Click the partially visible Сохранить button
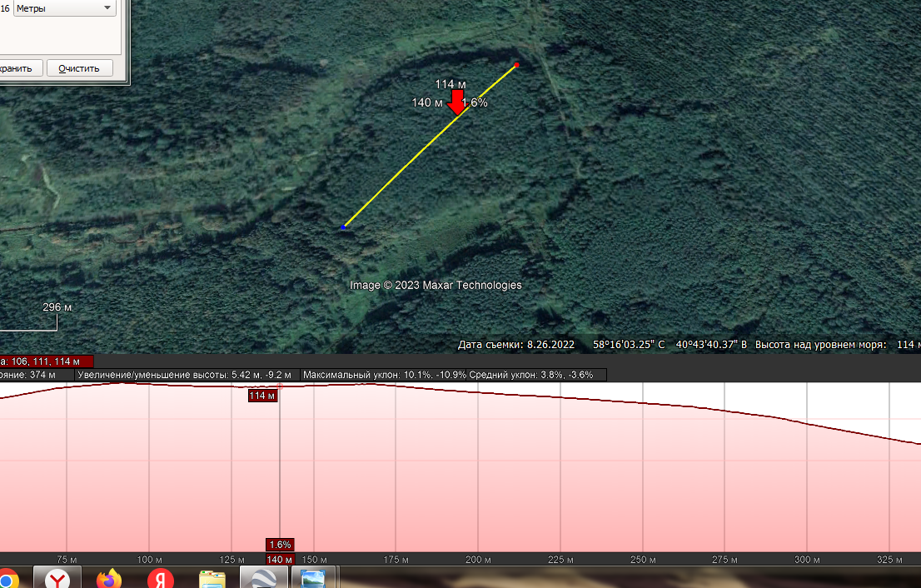 tap(20, 68)
